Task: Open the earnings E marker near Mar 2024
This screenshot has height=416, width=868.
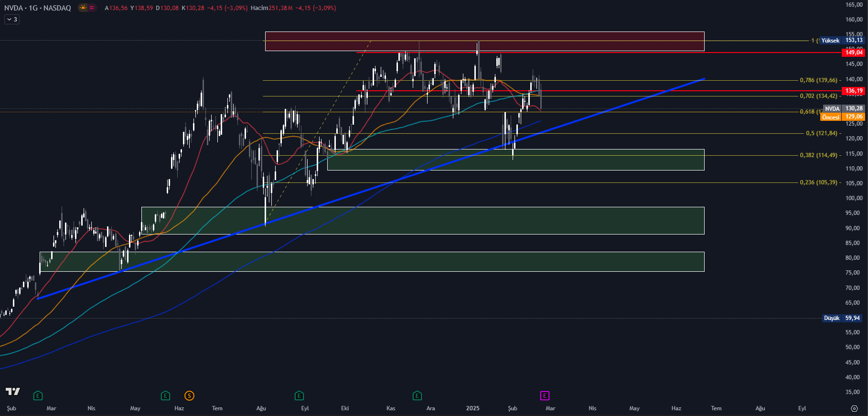Action: [x=38, y=395]
